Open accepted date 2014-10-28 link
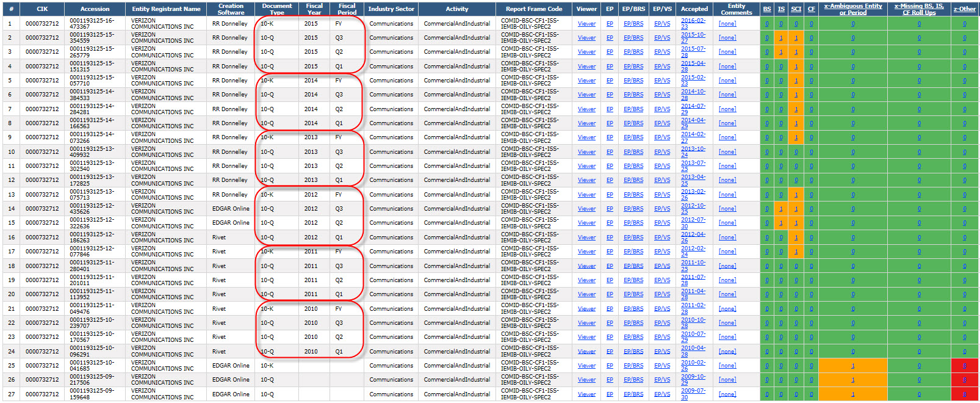The height and width of the screenshot is (403, 980). [693, 95]
